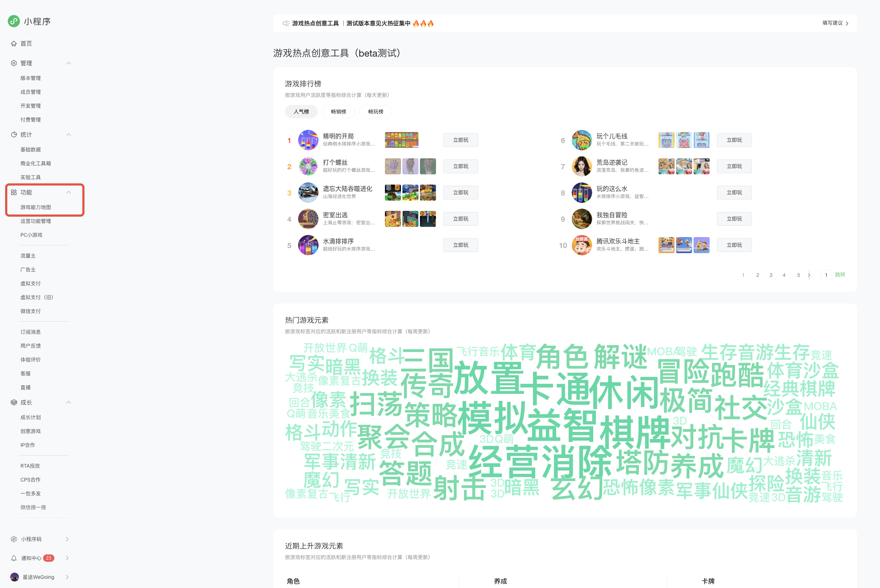Go to page 3 of rankings
The height and width of the screenshot is (588, 880).
tap(771, 275)
